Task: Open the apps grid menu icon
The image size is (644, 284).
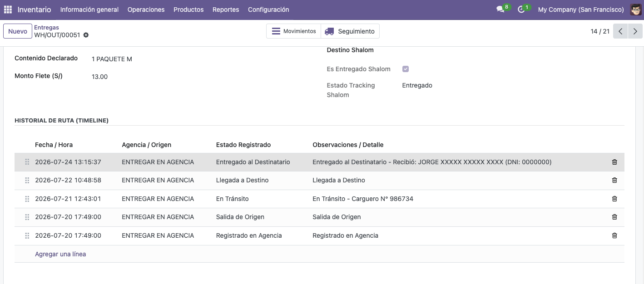Action: pos(8,10)
